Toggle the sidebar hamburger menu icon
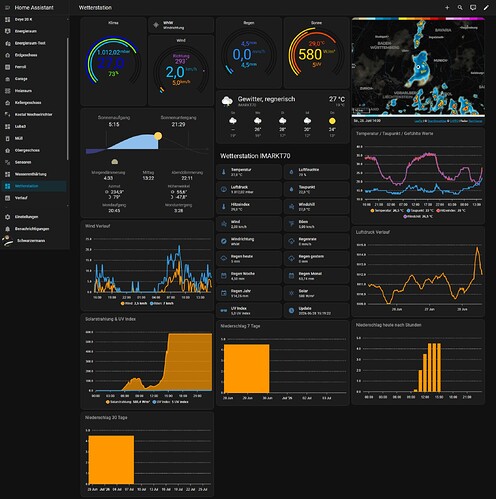496x499 pixels. tap(7, 8)
